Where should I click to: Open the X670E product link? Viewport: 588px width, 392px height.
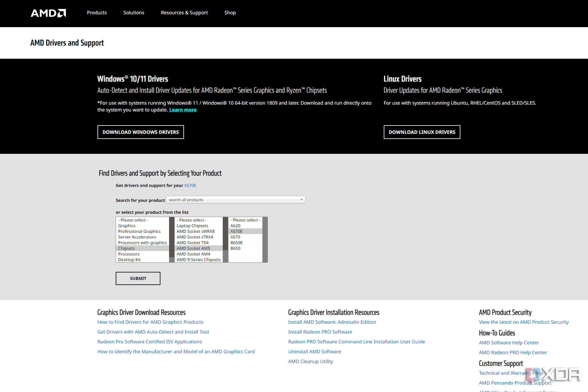point(190,185)
